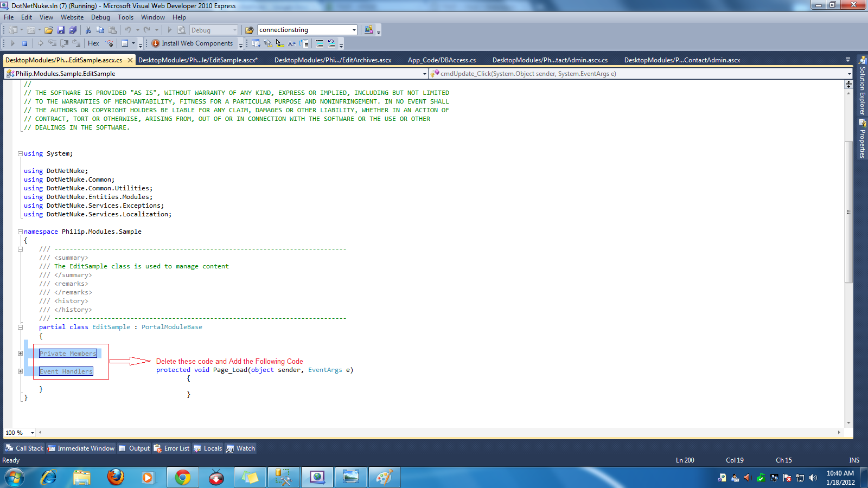Click the Find in Files icon beside connectionstring box
868x488 pixels.
[249, 30]
